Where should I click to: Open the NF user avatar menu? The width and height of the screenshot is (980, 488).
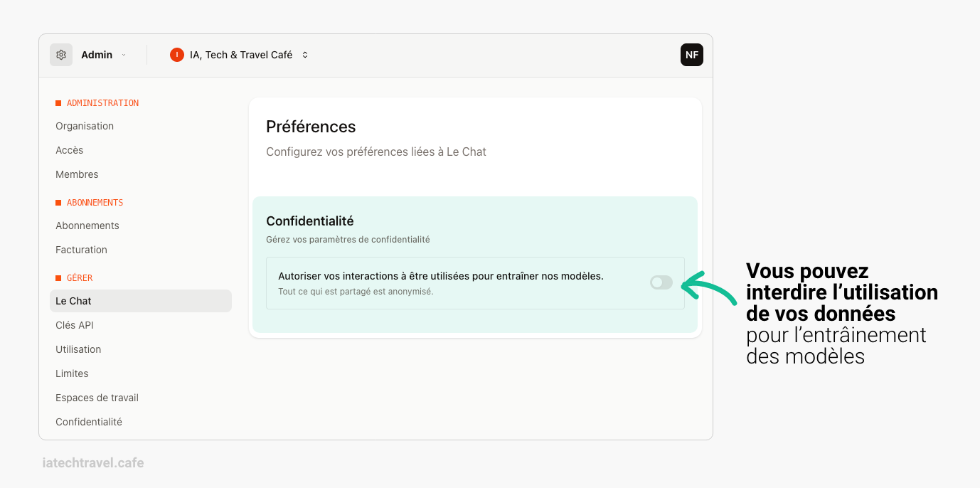pyautogui.click(x=691, y=55)
